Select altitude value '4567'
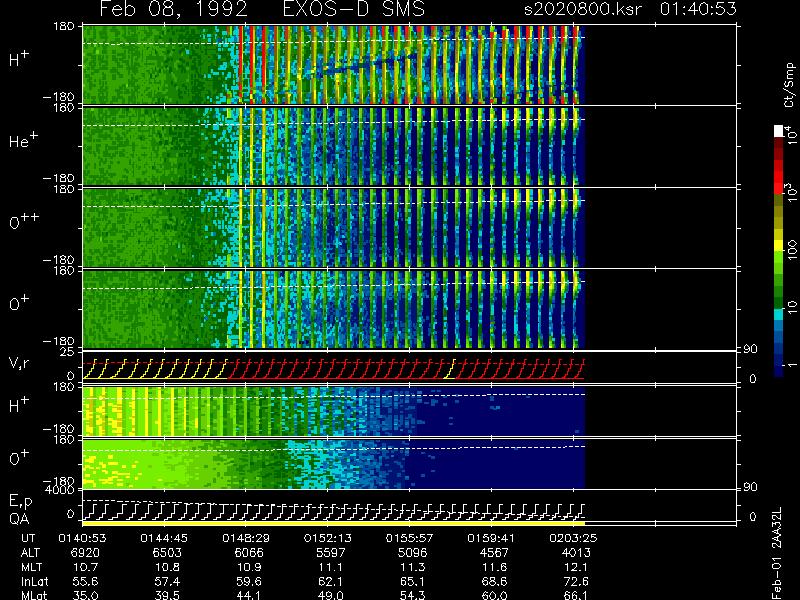 pyautogui.click(x=494, y=553)
